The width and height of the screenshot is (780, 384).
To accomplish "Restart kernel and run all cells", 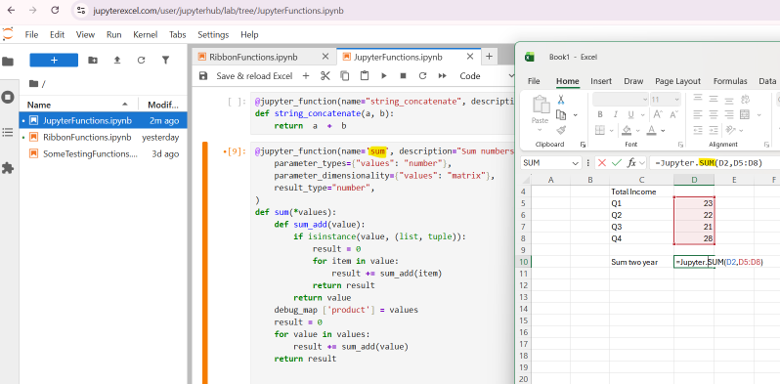I will [442, 76].
